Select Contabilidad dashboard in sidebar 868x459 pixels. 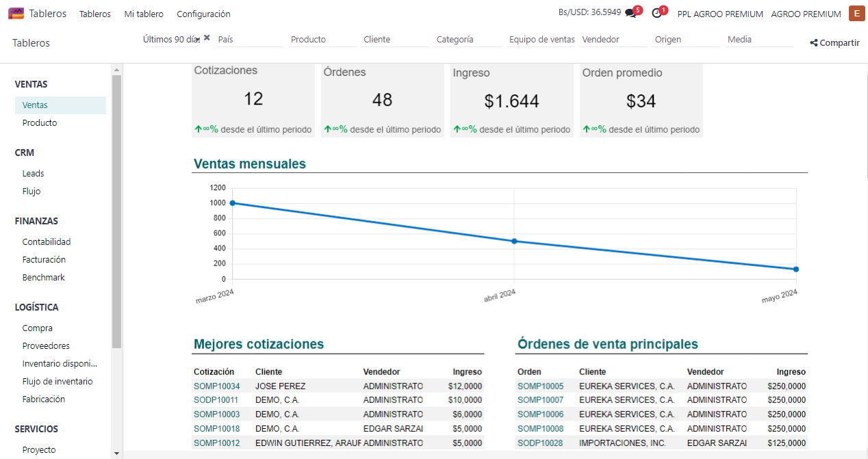[47, 242]
